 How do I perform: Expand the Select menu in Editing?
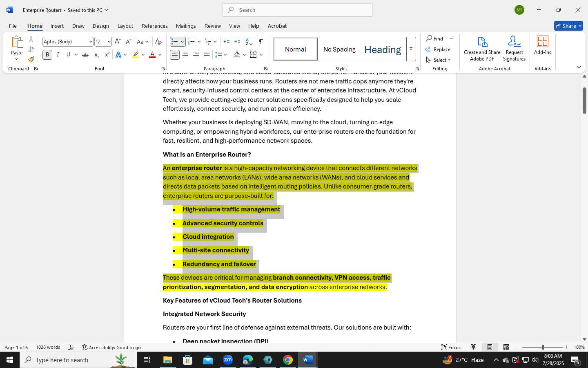pos(438,60)
